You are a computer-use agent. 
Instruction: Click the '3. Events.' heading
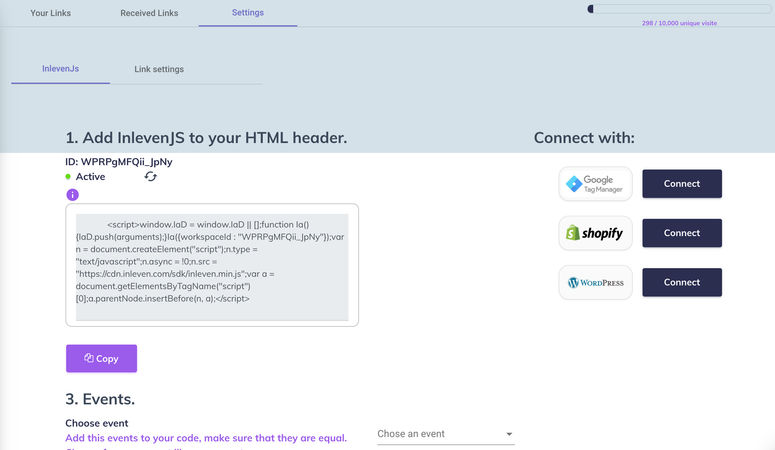[x=100, y=399]
